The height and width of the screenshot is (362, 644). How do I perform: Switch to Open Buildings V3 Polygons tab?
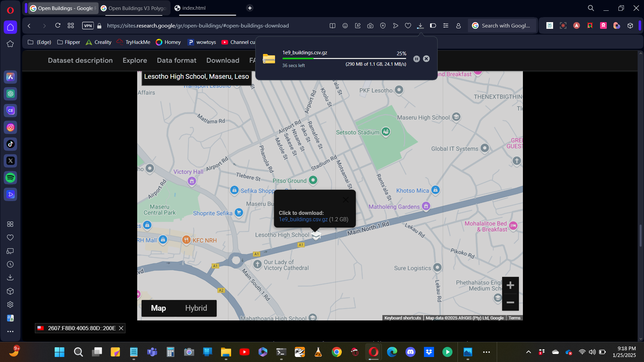[x=136, y=8]
